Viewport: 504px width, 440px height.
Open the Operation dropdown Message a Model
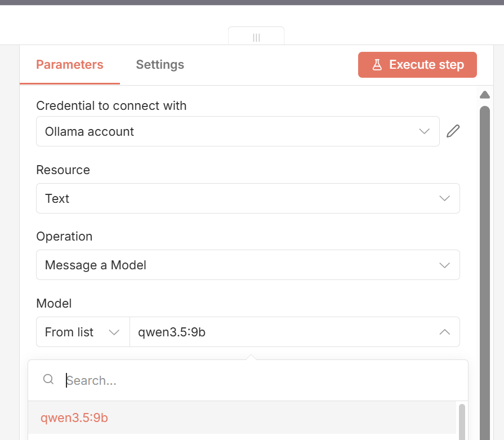248,265
